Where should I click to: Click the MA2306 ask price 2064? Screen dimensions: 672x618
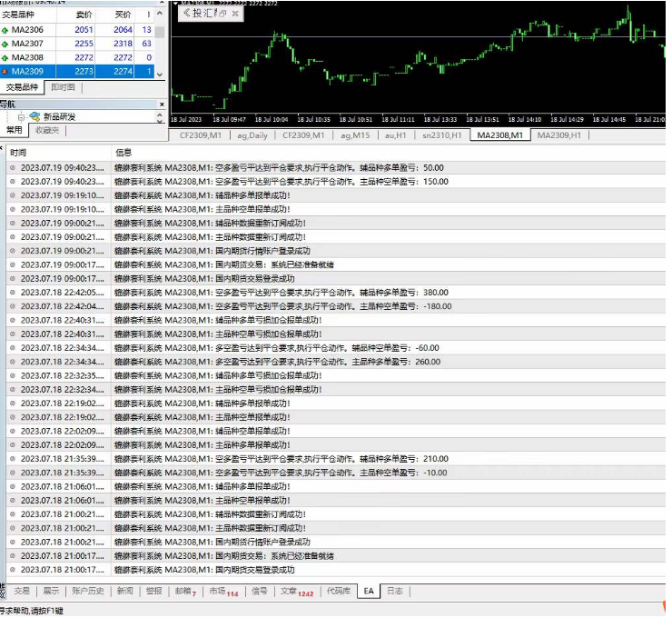[123, 30]
